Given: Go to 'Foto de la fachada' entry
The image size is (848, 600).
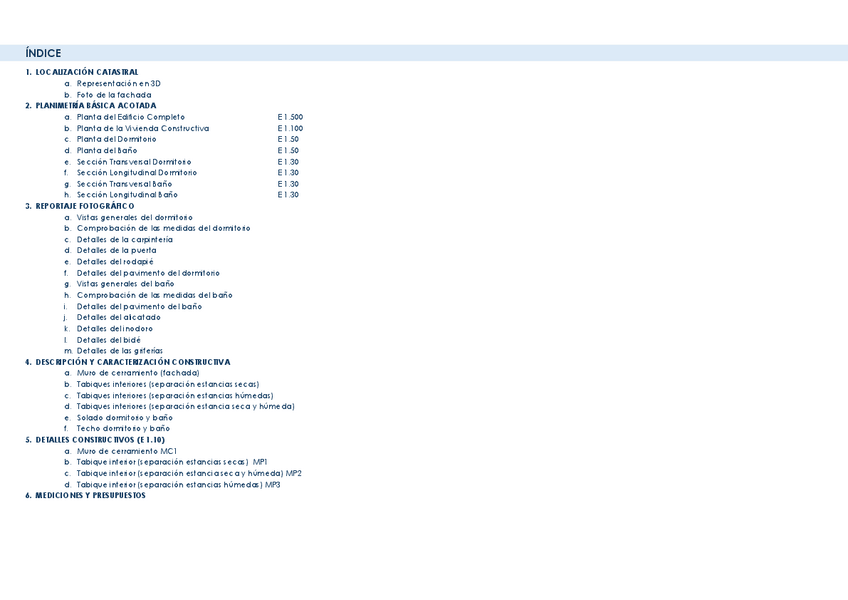Looking at the screenshot, I should (x=114, y=95).
